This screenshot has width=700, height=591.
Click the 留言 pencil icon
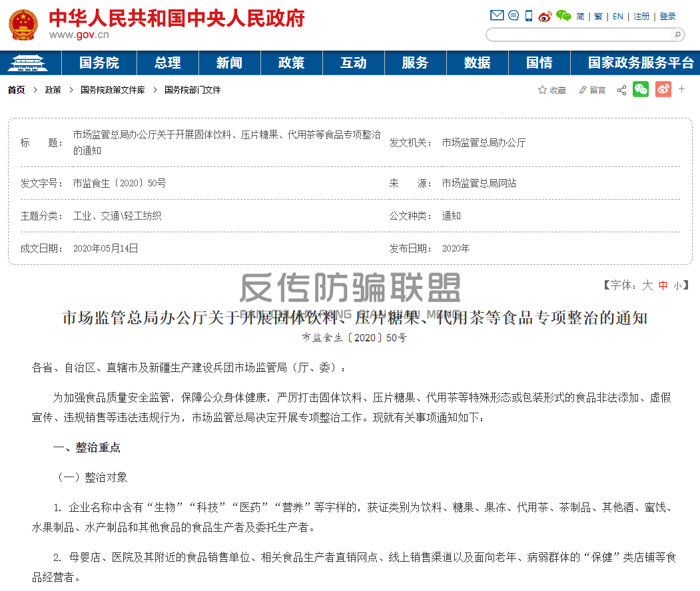[583, 90]
